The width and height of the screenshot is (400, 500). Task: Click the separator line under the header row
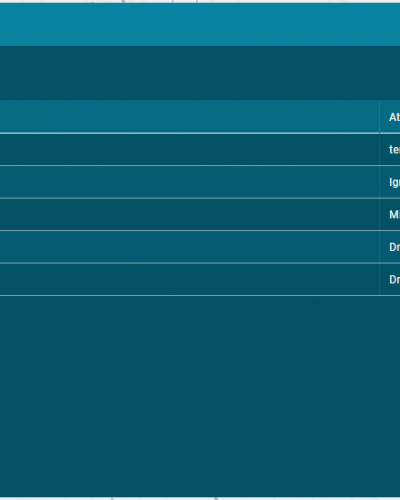click(x=200, y=133)
